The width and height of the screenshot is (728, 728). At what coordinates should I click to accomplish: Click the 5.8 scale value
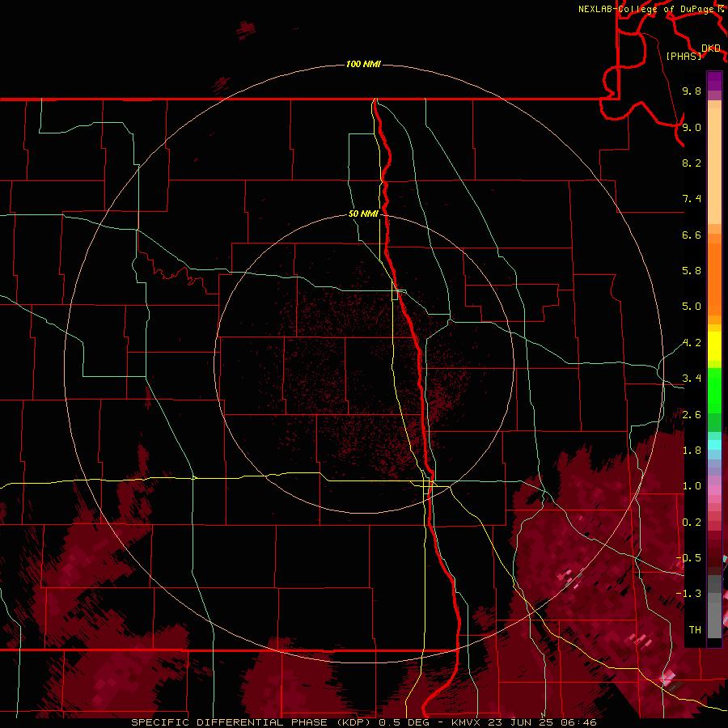692,271
